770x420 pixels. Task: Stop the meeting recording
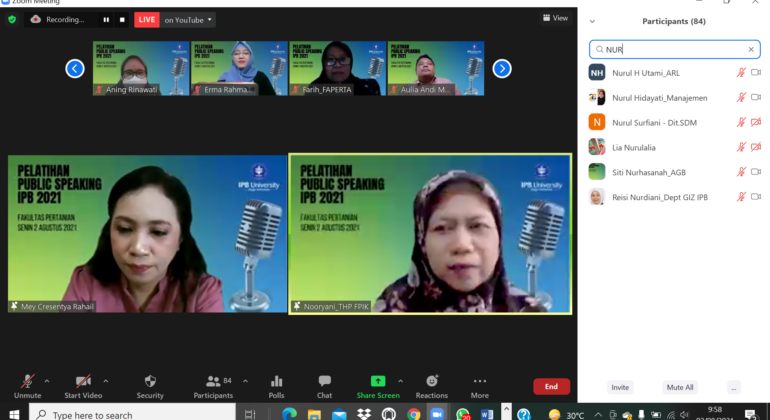point(122,19)
